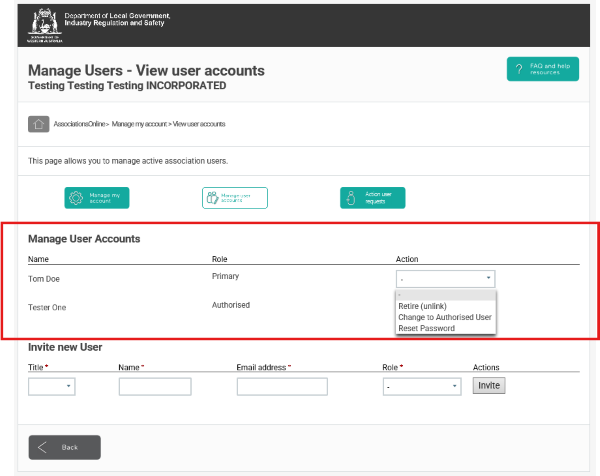Open the Action dropdown for Tom Doe
The height and width of the screenshot is (476, 600).
coord(445,279)
